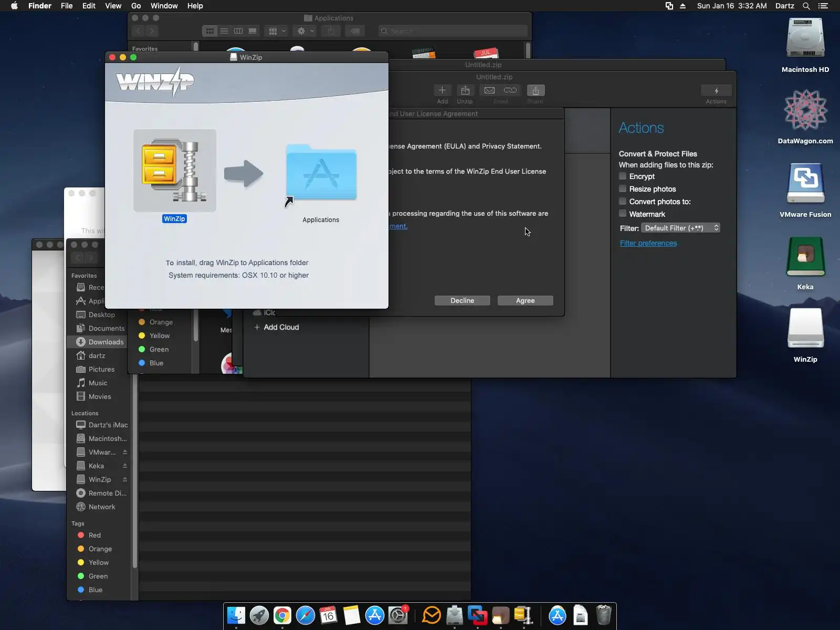This screenshot has height=630, width=840.
Task: Click the WinZip icon in the Dock
Action: pyautogui.click(x=524, y=615)
